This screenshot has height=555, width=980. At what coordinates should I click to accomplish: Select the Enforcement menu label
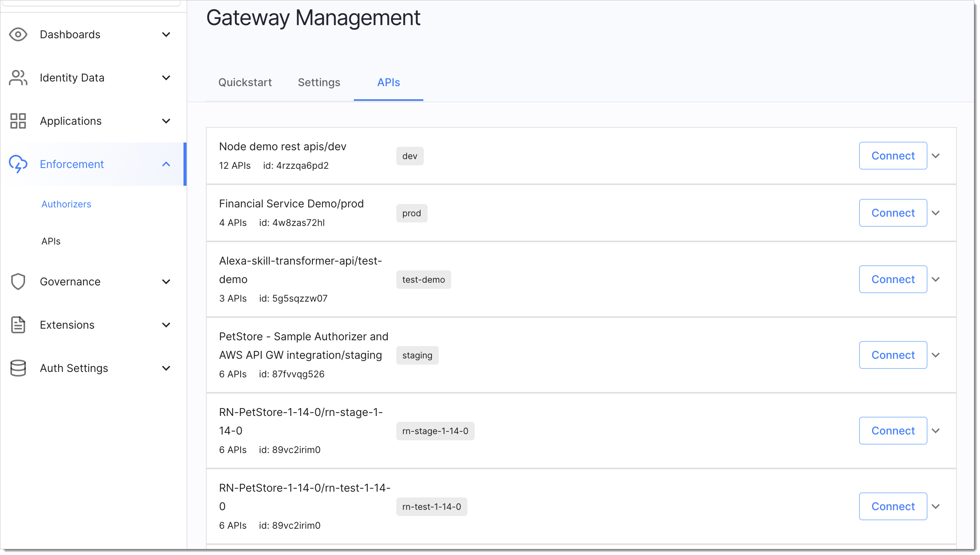[x=72, y=164]
